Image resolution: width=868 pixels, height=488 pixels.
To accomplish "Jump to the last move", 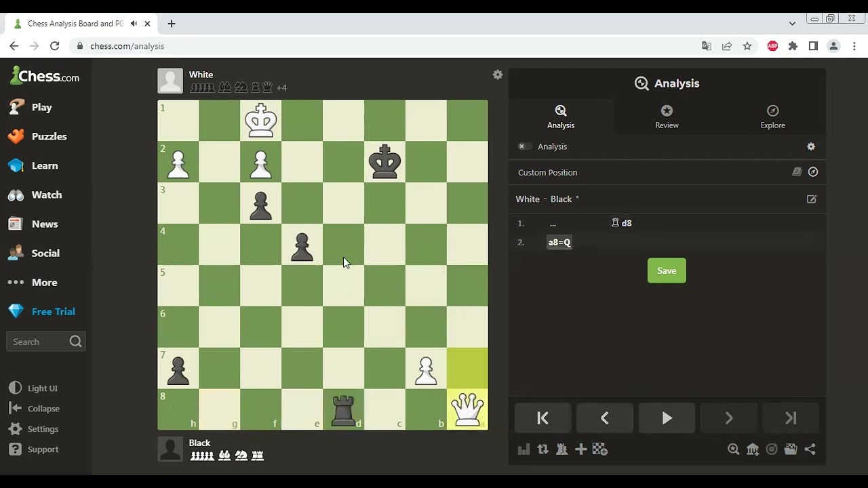I will click(x=791, y=418).
